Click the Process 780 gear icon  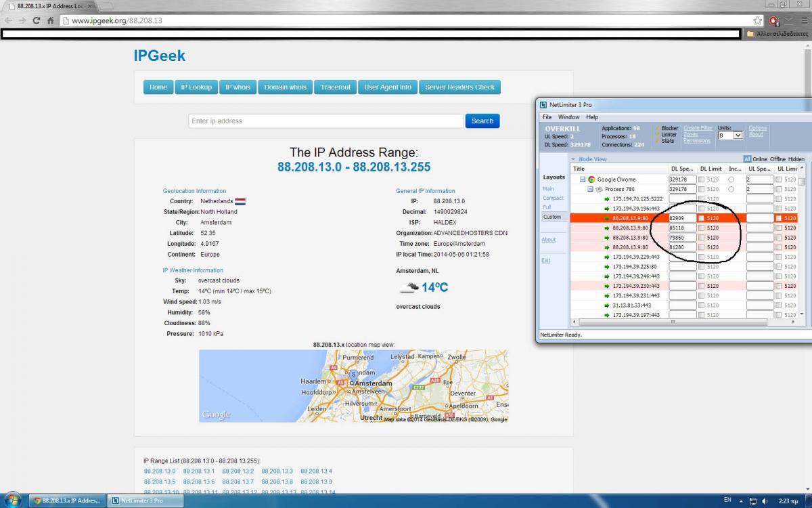[599, 189]
